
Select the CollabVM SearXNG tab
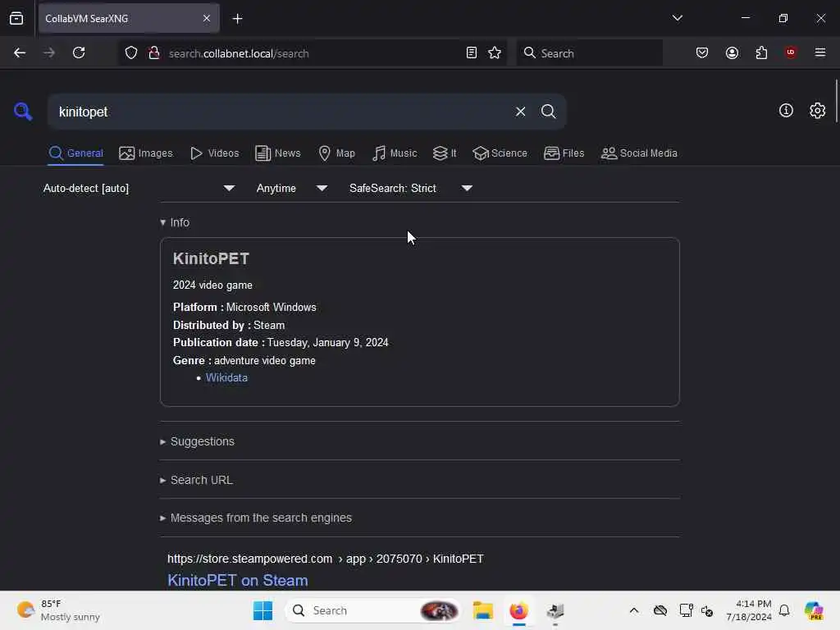[x=129, y=18]
